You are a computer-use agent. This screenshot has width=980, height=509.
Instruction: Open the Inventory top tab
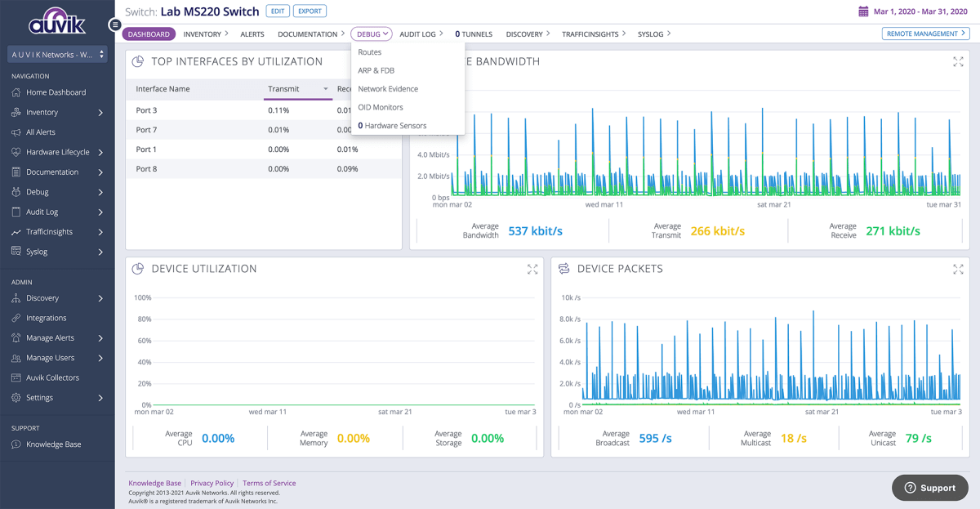tap(206, 34)
